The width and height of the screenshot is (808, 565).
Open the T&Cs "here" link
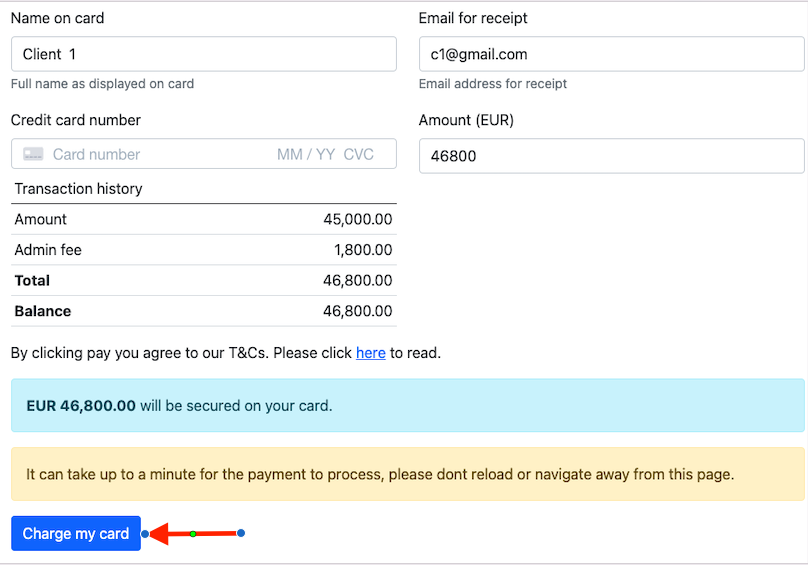(371, 353)
